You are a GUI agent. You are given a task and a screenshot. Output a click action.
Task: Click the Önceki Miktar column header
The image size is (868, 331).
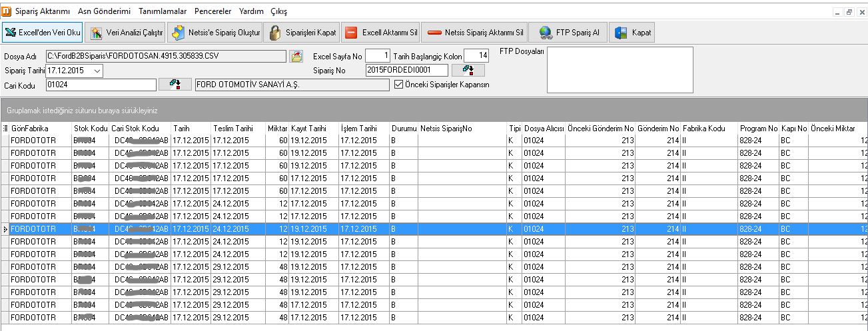click(838, 128)
